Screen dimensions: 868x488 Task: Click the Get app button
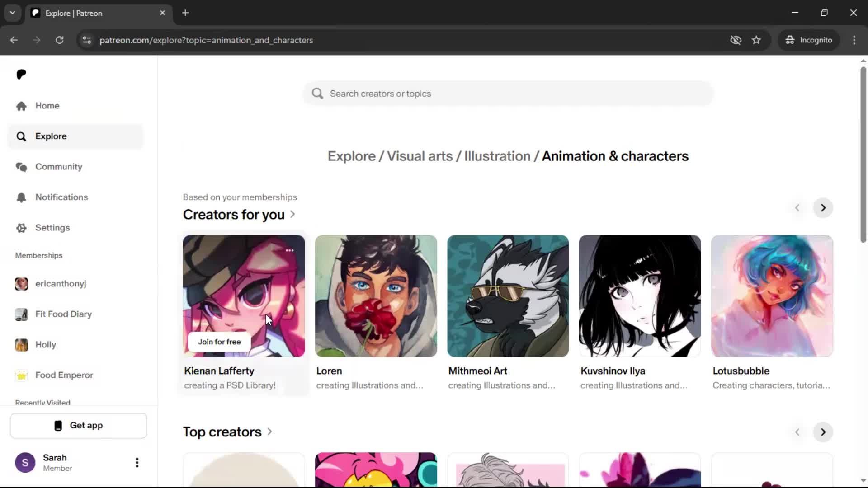pyautogui.click(x=79, y=426)
